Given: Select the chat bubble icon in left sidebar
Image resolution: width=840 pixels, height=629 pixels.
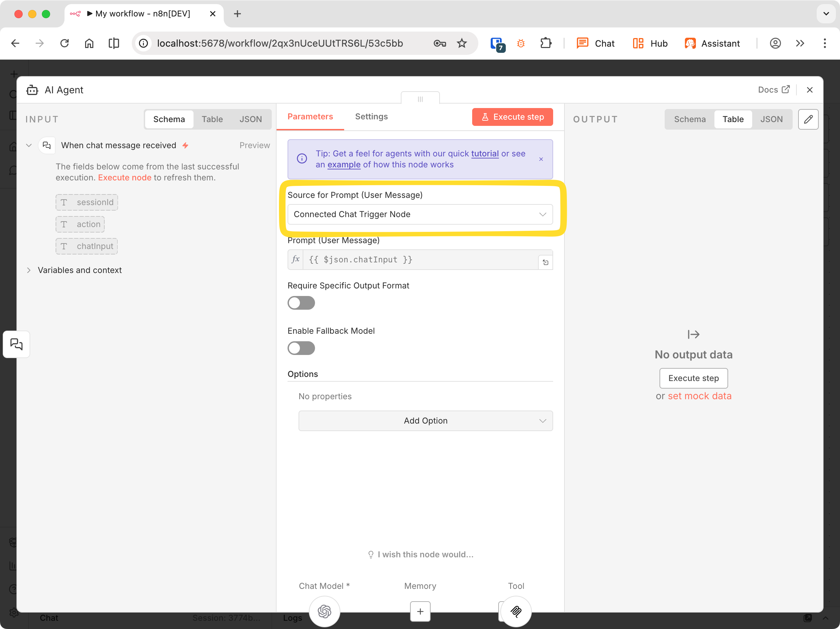Looking at the screenshot, I should pos(16,344).
